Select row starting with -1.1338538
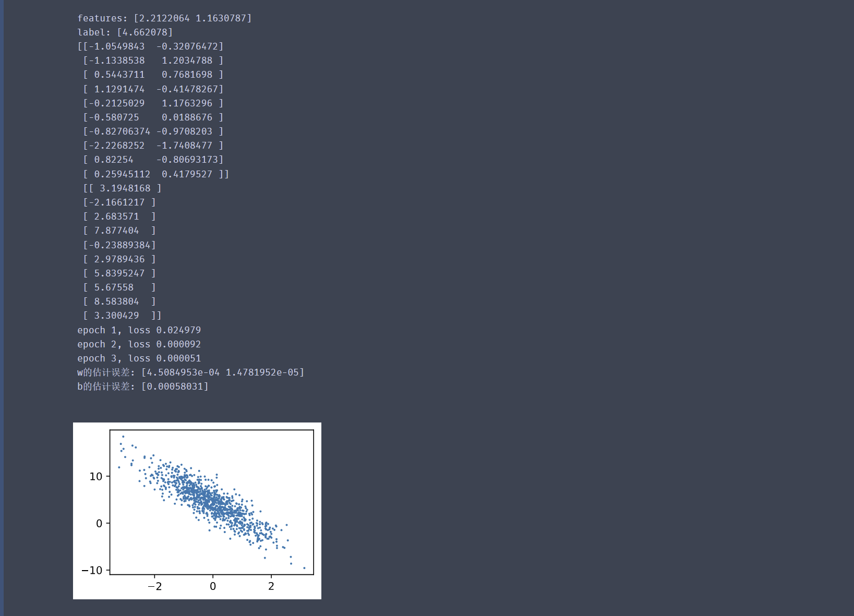 [153, 61]
